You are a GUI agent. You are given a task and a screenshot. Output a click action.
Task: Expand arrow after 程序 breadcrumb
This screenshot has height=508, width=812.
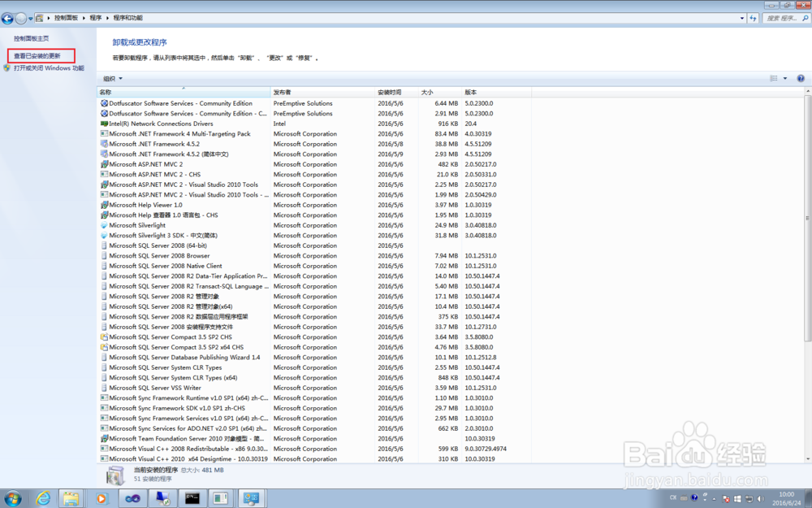pos(108,18)
